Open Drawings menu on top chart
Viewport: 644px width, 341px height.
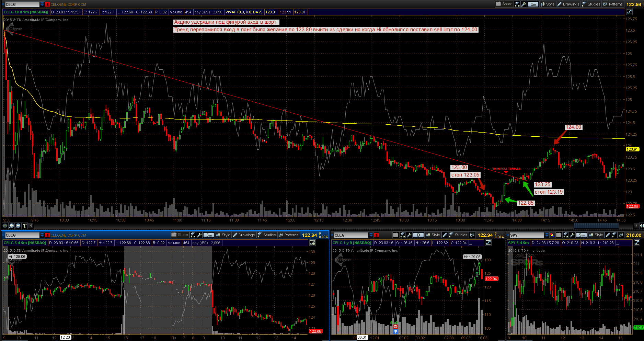click(568, 4)
